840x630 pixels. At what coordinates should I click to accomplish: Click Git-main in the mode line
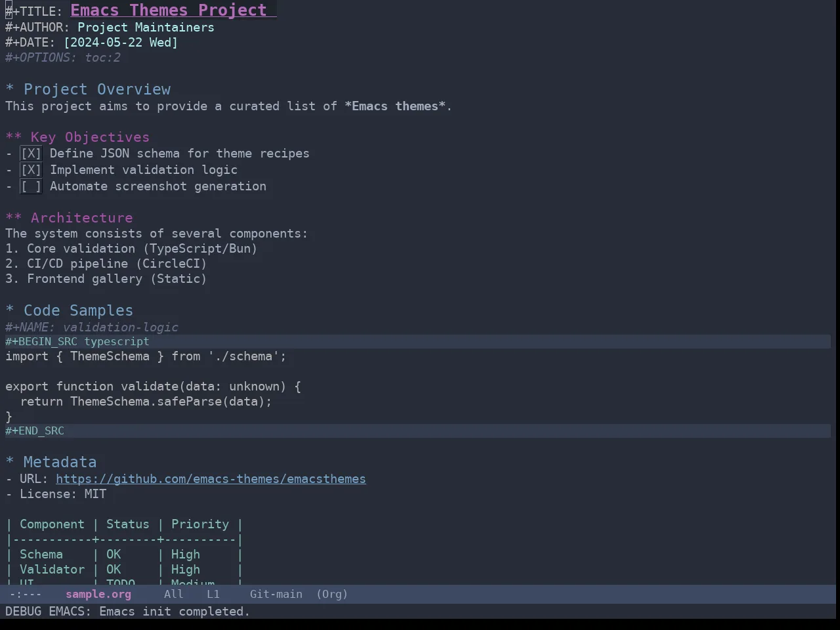coord(276,595)
